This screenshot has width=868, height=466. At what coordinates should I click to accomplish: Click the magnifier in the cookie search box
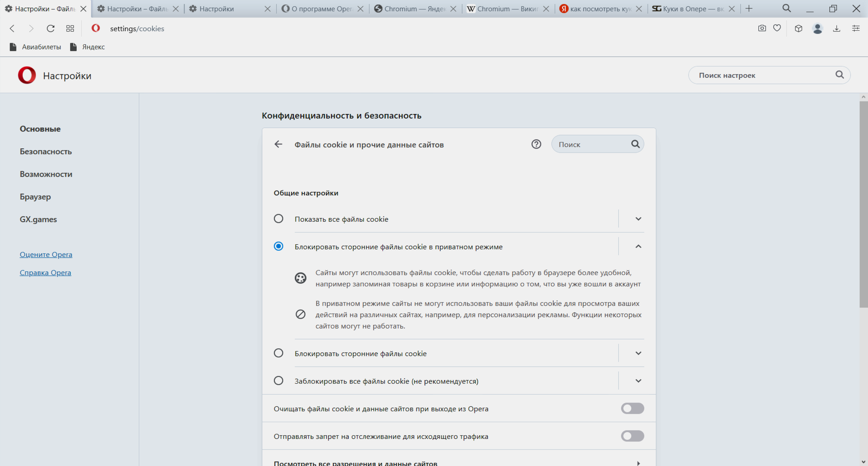coord(635,144)
